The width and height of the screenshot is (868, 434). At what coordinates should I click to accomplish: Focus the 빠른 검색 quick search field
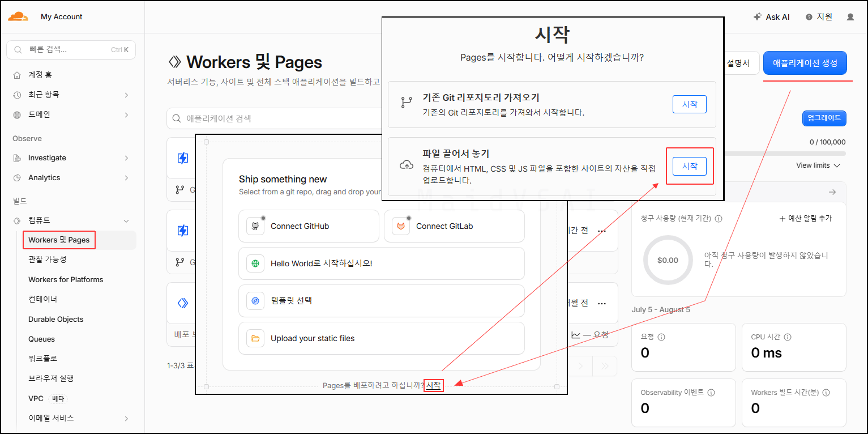[71, 49]
